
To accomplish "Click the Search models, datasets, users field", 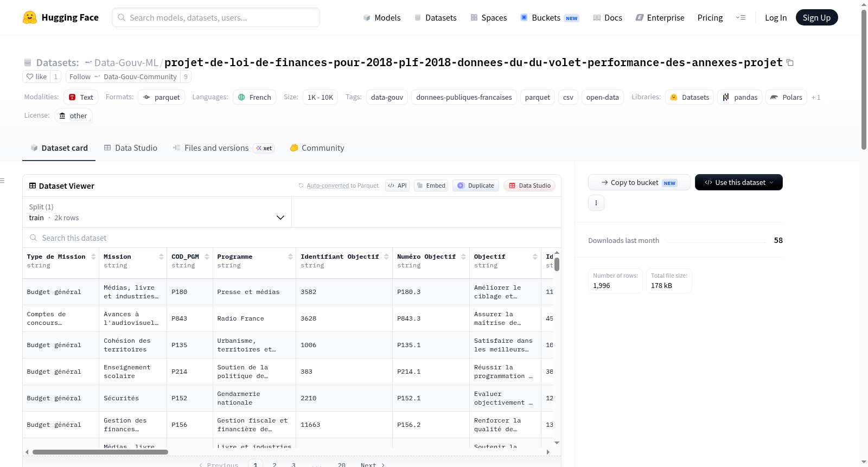I will coord(216,17).
